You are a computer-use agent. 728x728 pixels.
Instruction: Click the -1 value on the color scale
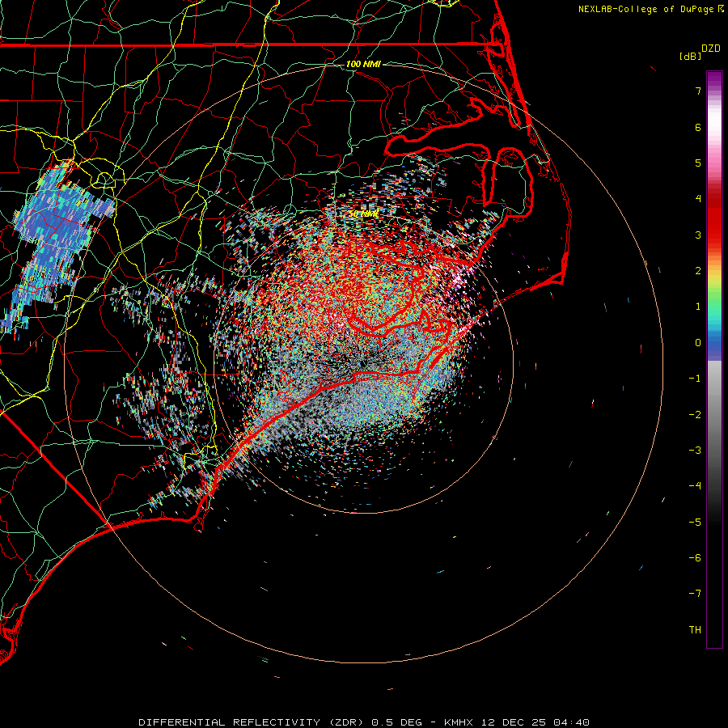click(x=695, y=379)
